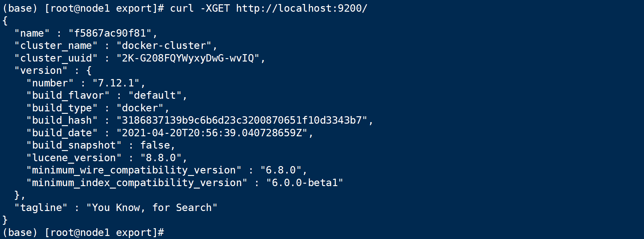Click the "version" key label
Viewport: 644px width, 239px height.
(x=41, y=70)
